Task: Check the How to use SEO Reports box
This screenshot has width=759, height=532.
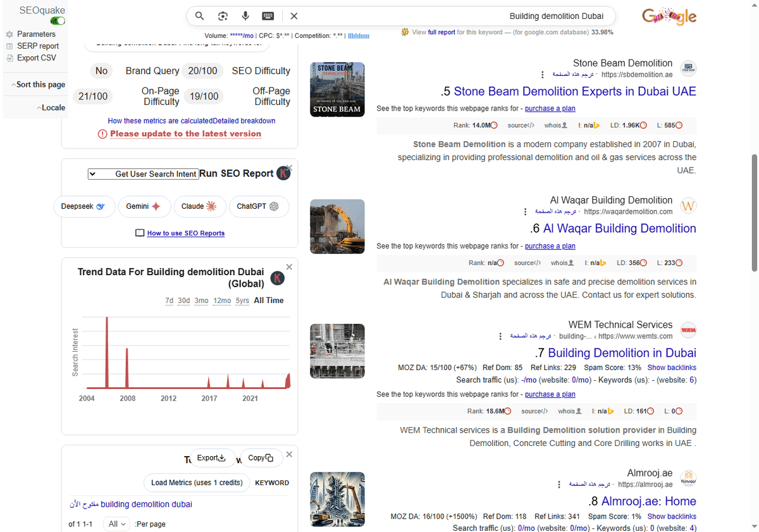Action: pos(140,233)
